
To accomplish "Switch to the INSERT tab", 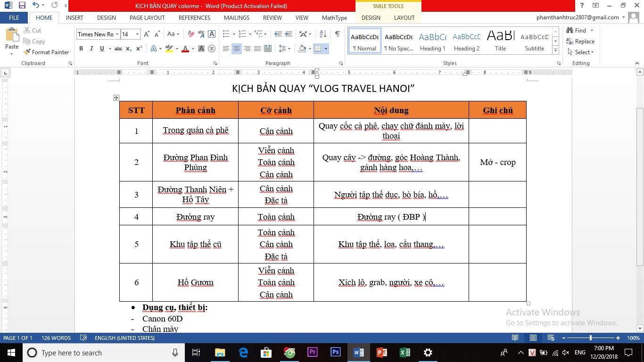I will 74,17.
